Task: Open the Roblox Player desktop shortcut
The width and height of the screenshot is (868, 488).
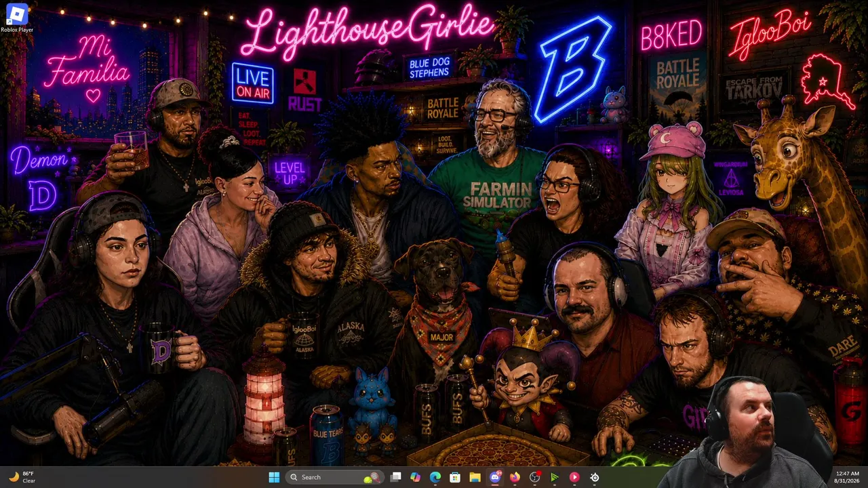Action: (16, 18)
